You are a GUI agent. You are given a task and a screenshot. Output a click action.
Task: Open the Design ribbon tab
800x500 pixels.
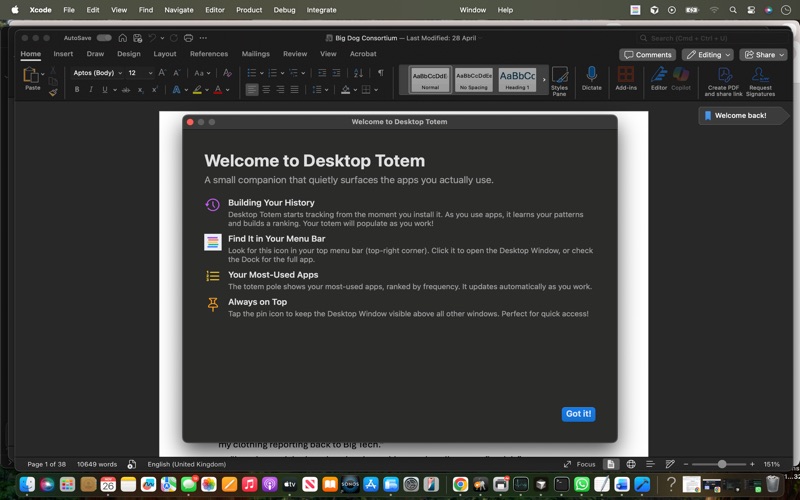[129, 54]
